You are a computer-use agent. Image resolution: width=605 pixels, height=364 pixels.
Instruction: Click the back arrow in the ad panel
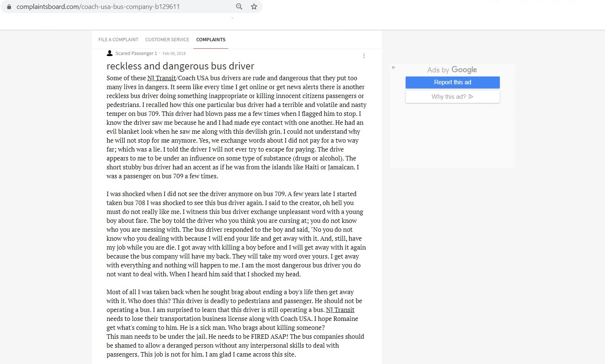pos(394,68)
